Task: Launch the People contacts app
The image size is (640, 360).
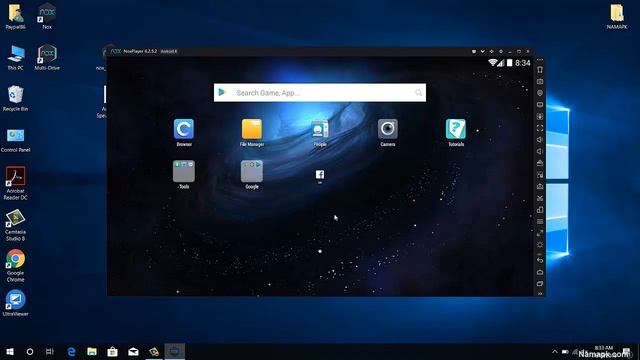Action: (320, 129)
